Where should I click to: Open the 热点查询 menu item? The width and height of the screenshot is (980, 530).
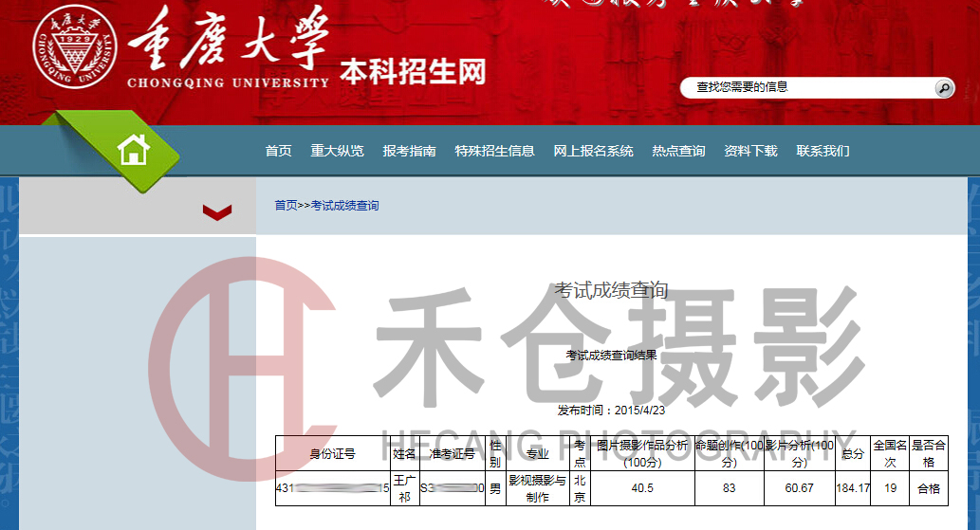click(678, 151)
